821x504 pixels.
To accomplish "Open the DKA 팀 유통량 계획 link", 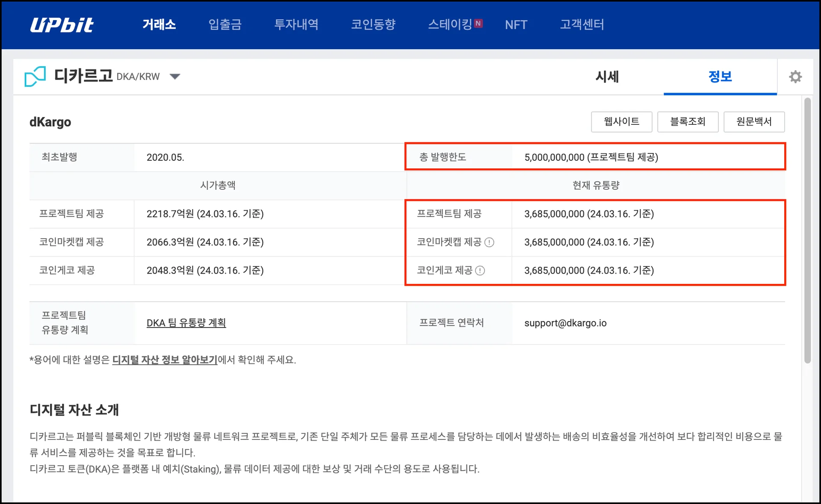I will pyautogui.click(x=186, y=323).
